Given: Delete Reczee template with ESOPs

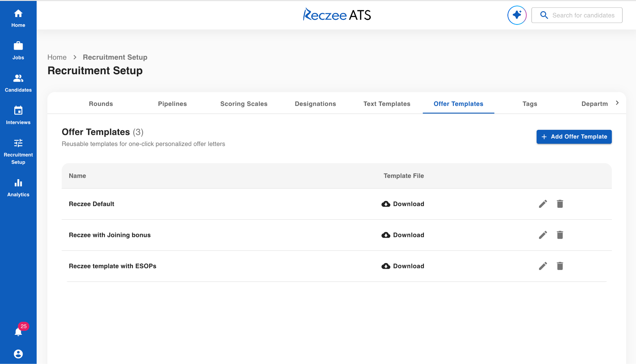Looking at the screenshot, I should (x=560, y=266).
